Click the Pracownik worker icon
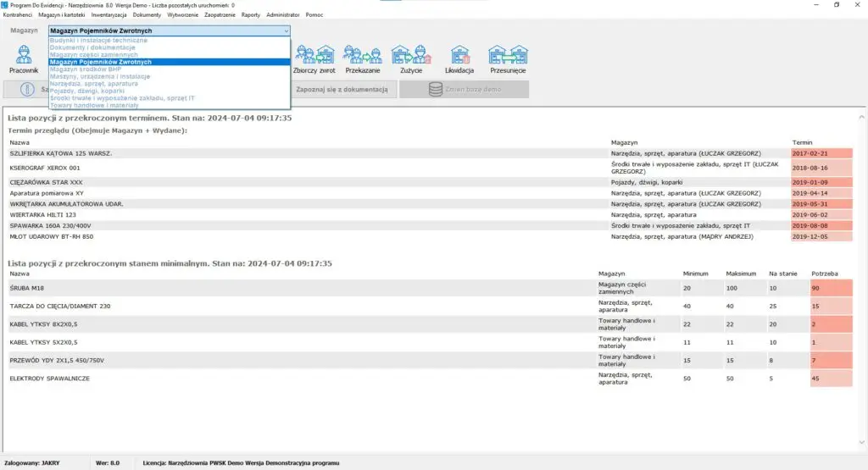Viewport: 868px width, 470px height. (24, 56)
